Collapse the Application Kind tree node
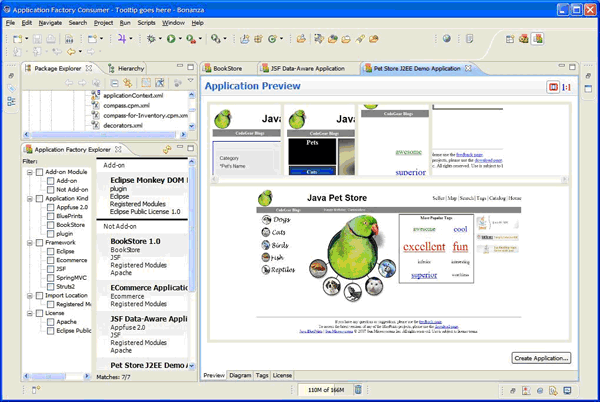This screenshot has width=600, height=402. click(x=30, y=199)
